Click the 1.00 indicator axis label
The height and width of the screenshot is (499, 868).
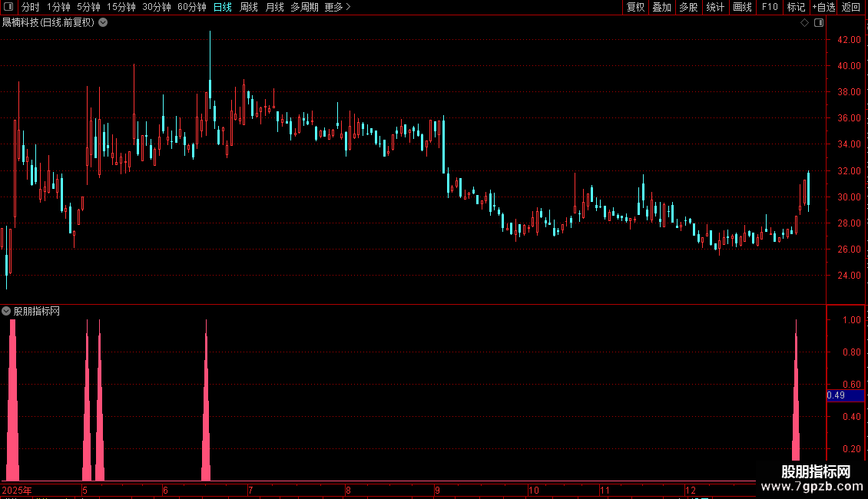coord(851,320)
